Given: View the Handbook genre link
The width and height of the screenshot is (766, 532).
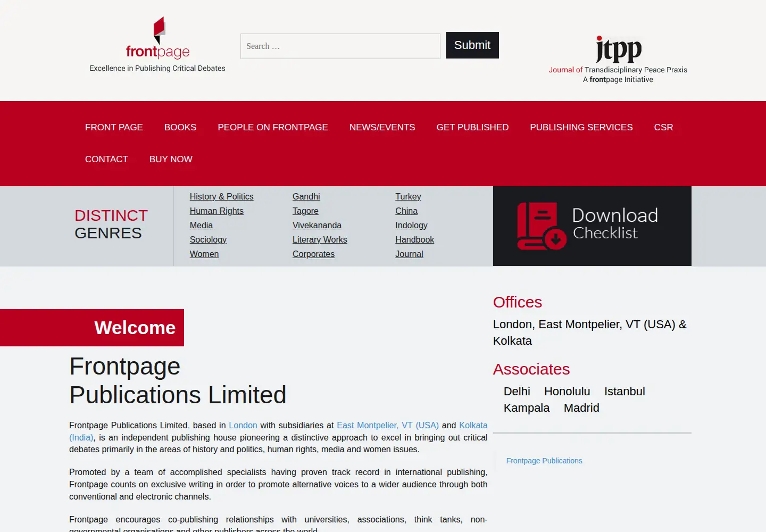Looking at the screenshot, I should pyautogui.click(x=414, y=240).
